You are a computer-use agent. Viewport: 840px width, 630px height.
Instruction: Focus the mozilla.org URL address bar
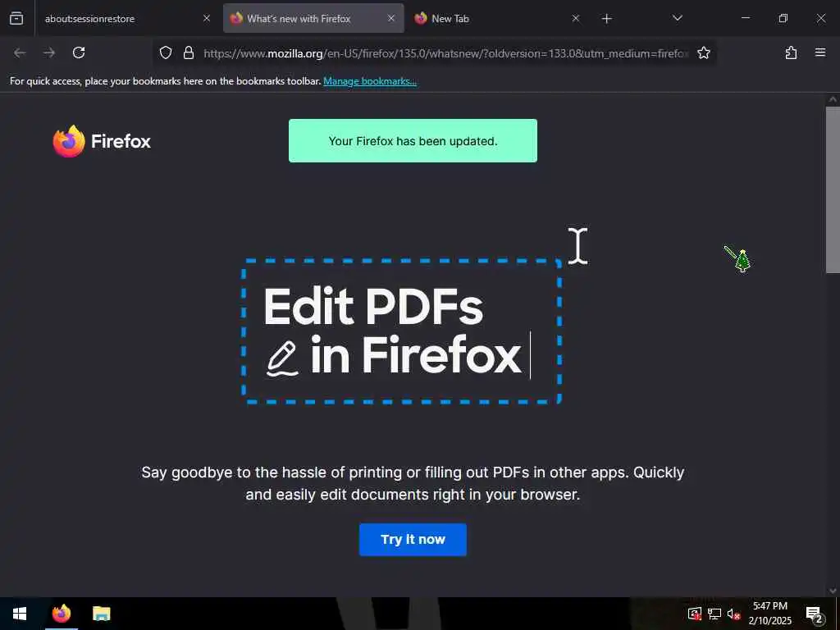click(445, 53)
